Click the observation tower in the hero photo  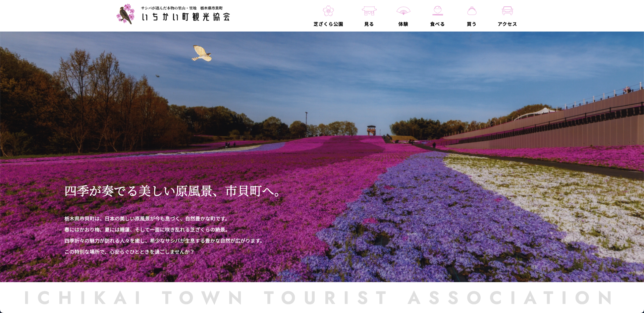371,130
